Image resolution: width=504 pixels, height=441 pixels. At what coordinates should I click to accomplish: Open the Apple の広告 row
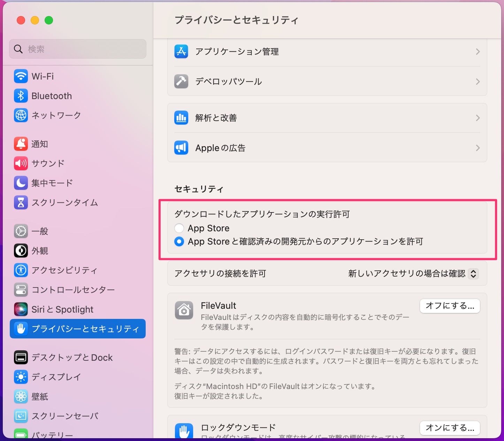point(327,148)
